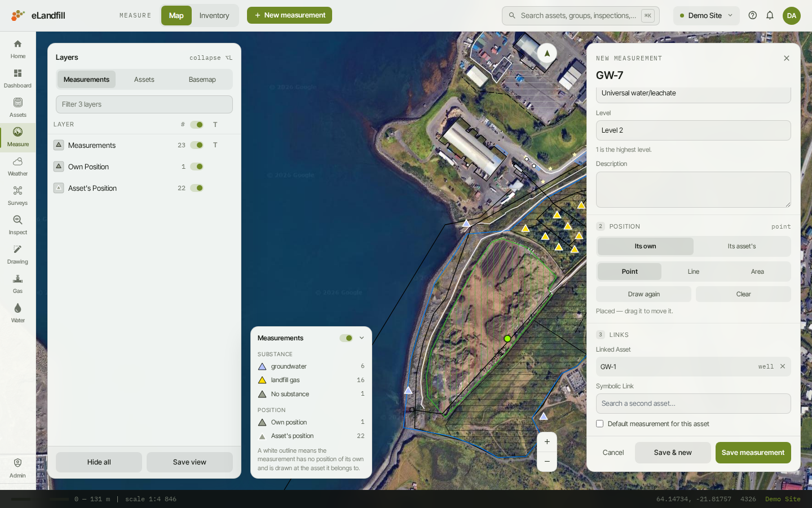This screenshot has width=812, height=508.
Task: Toggle all layers visibility in header row
Action: 197,125
